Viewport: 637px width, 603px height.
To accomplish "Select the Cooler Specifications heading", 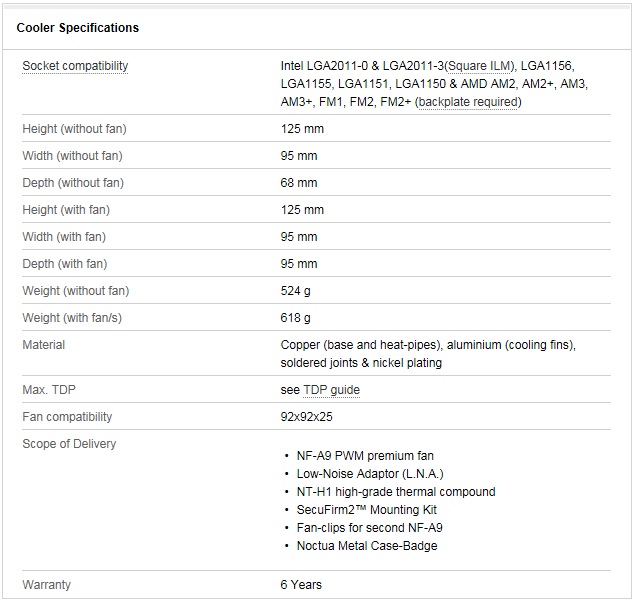I will [78, 28].
